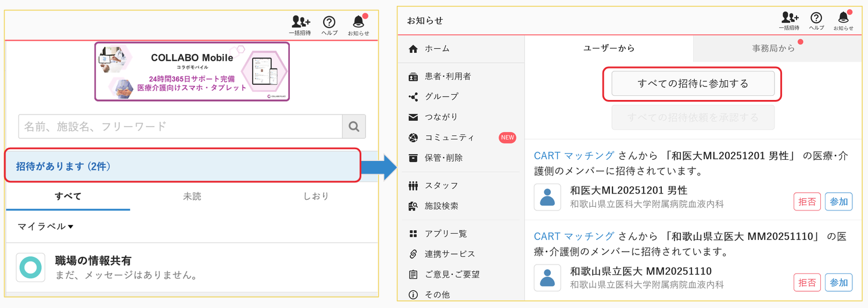
Task: Click bulk invite icon in left panel
Action: pos(300,26)
